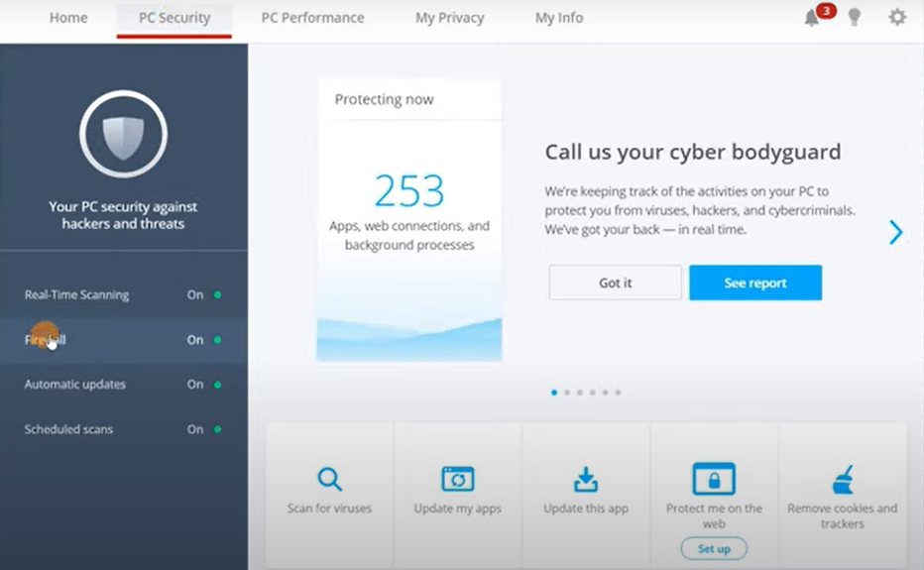The image size is (924, 570).
Task: Select the last carousel dot
Action: click(x=619, y=393)
